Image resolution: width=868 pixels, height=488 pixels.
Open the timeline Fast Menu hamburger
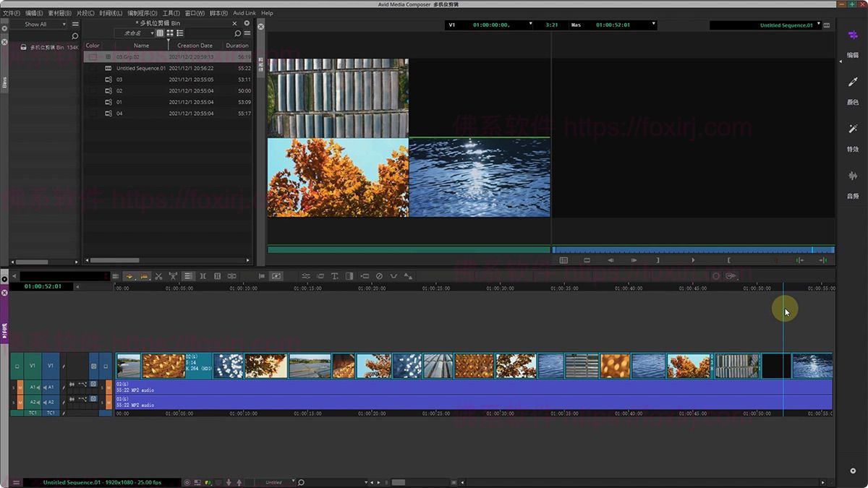pos(115,276)
